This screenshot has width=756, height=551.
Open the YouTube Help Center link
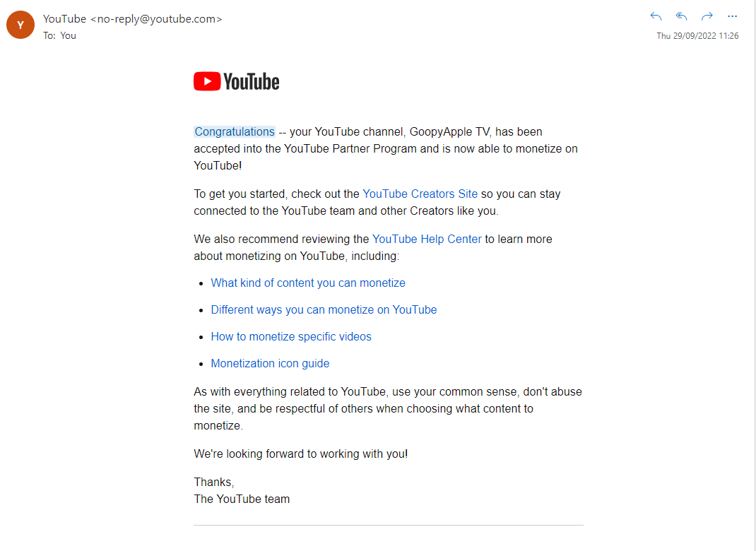click(427, 239)
